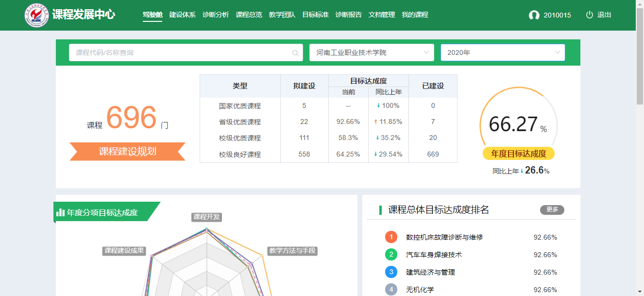
Task: Open the 目标标准 menu
Action: coord(315,15)
